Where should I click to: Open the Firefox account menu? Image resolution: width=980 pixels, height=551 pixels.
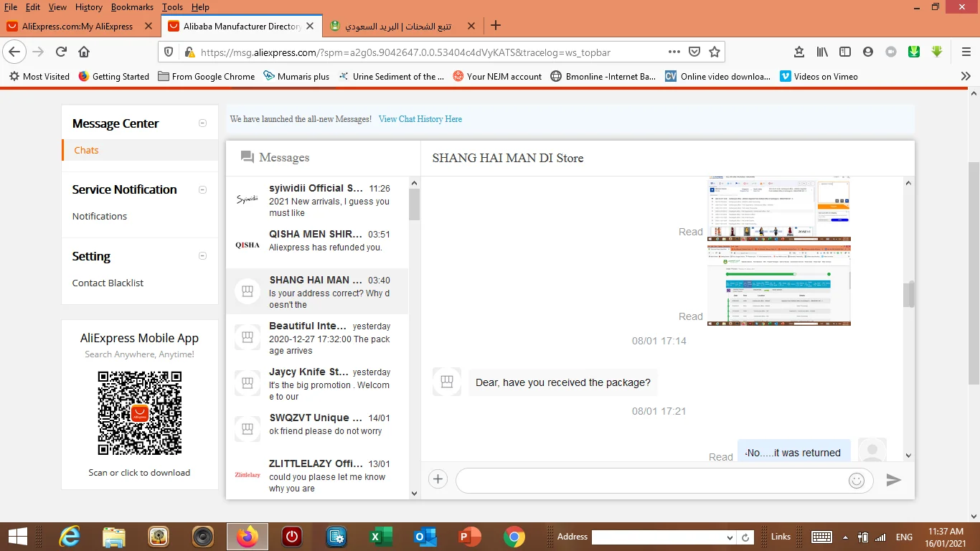[x=868, y=52]
